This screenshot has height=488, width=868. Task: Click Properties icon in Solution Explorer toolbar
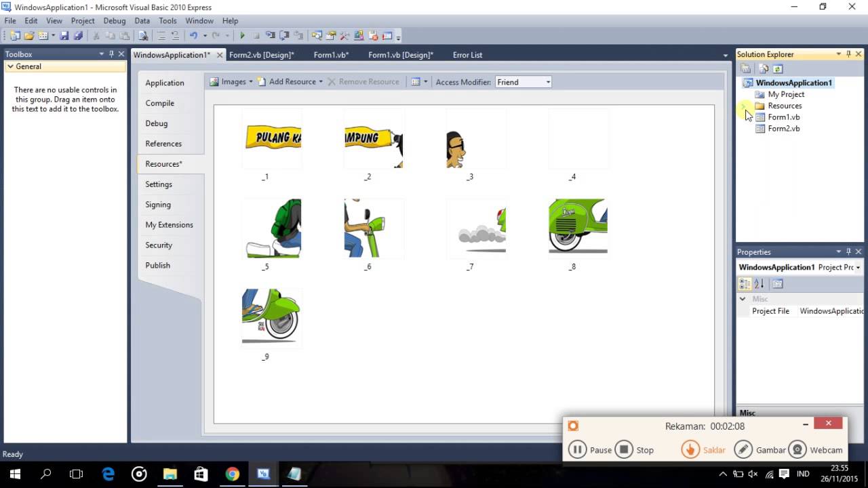pos(746,68)
